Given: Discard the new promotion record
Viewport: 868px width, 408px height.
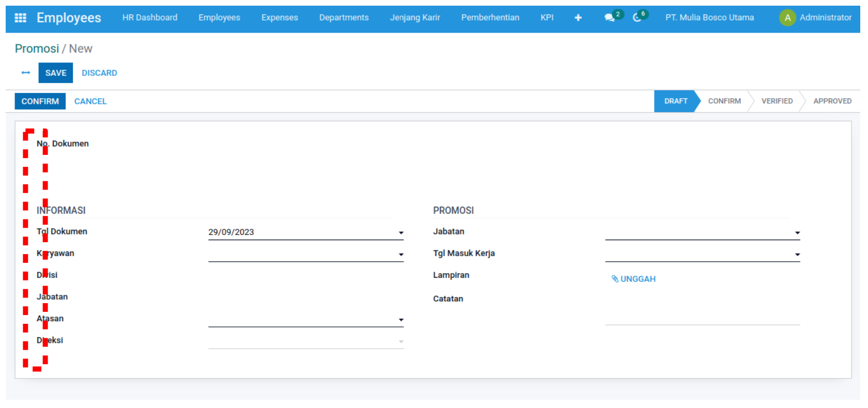Looking at the screenshot, I should 99,73.
